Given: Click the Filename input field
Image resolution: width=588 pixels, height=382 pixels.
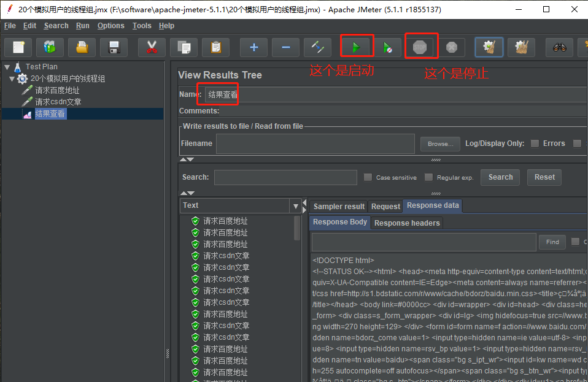Looking at the screenshot, I should pyautogui.click(x=315, y=143).
